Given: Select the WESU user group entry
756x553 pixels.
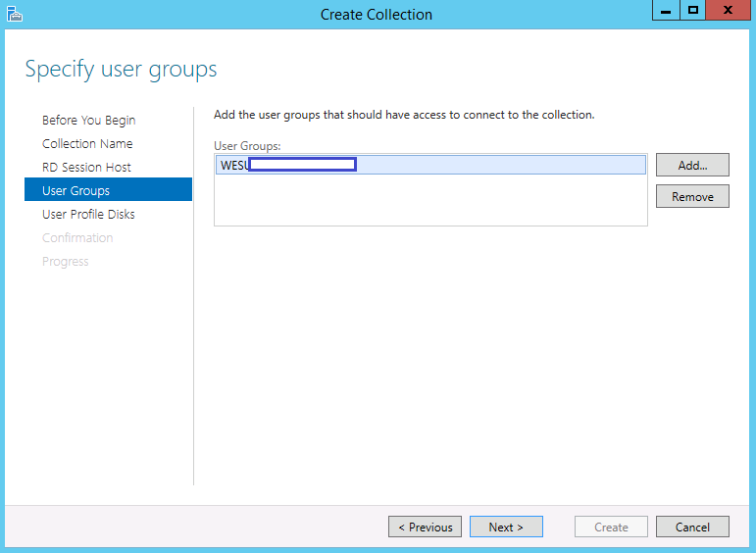Looking at the screenshot, I should tap(430, 165).
